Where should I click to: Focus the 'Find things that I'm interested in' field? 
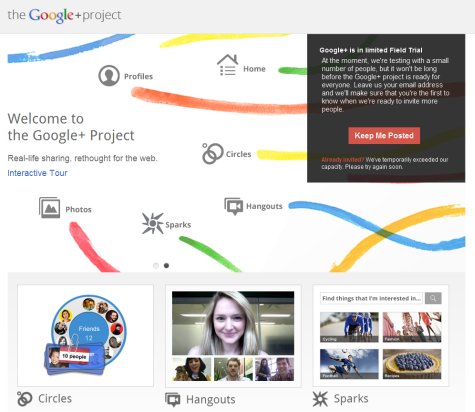pos(372,298)
